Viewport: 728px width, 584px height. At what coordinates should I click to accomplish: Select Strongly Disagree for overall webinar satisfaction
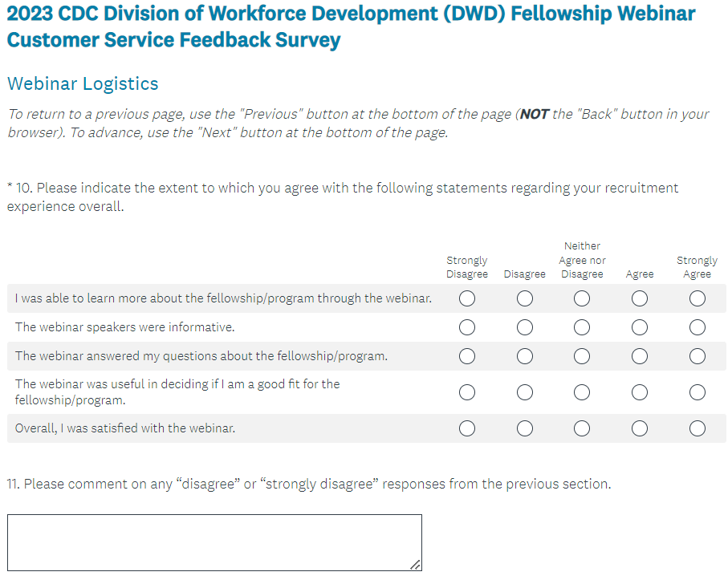(x=467, y=428)
